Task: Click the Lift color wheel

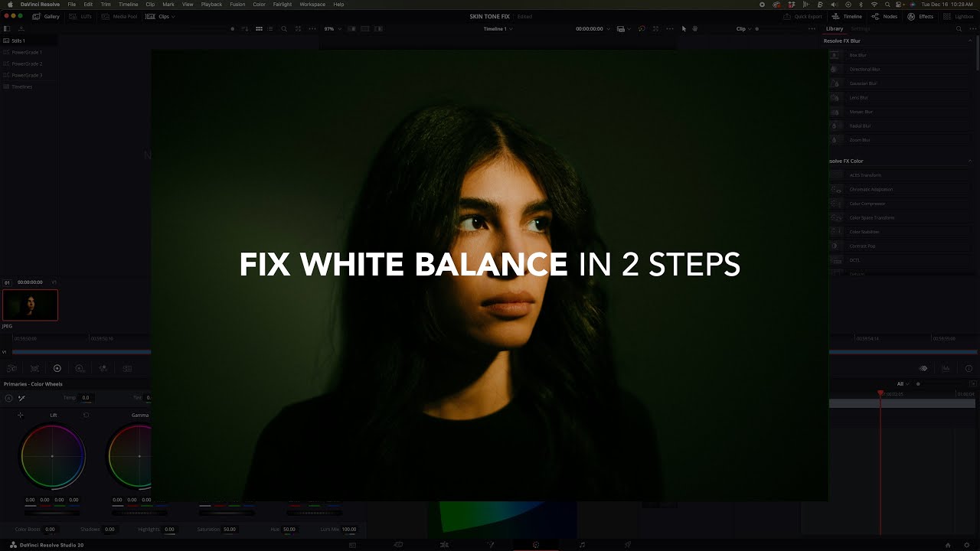Action: [52, 456]
